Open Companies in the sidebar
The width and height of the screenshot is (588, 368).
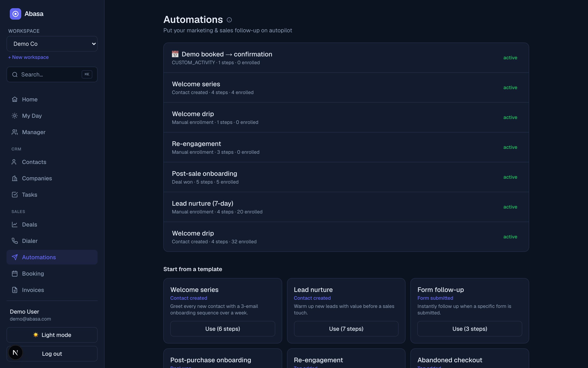[52, 178]
